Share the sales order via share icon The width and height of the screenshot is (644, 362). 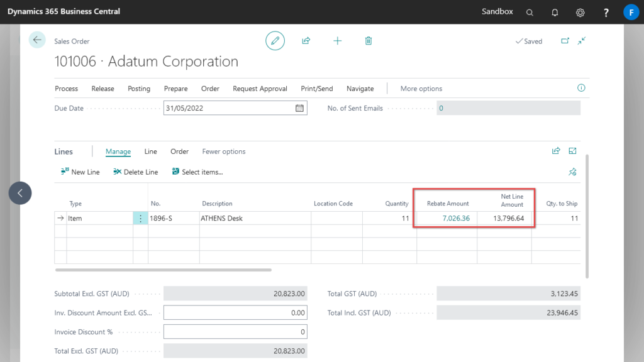point(306,41)
